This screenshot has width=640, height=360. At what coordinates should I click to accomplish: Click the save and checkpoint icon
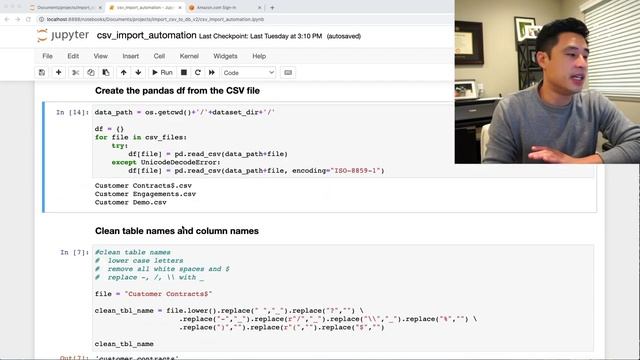click(42, 73)
